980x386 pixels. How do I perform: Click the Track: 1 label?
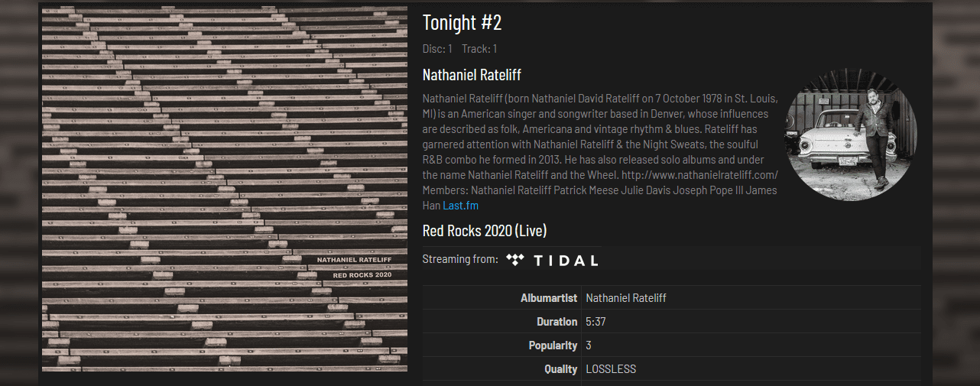coord(479,49)
